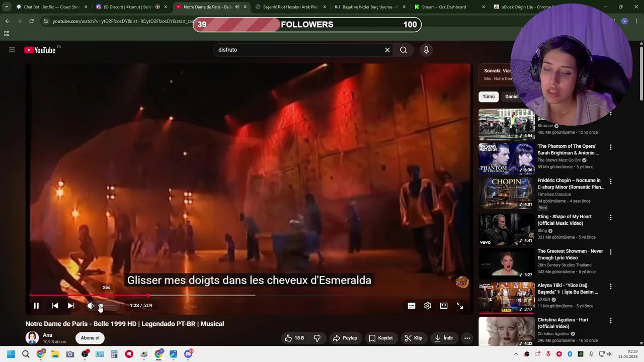The image size is (644, 362).
Task: Open 'The Phantom of The Opera' video title
Action: pos(568,149)
